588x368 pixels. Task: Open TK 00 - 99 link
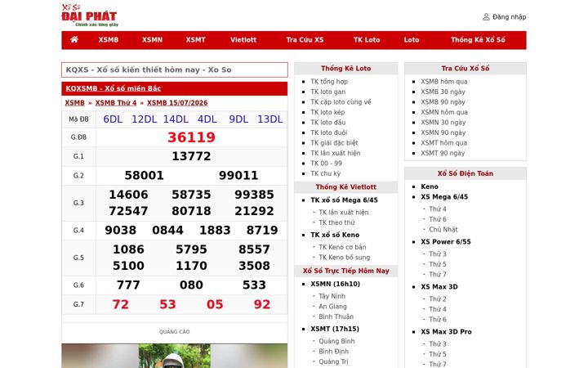coord(326,164)
